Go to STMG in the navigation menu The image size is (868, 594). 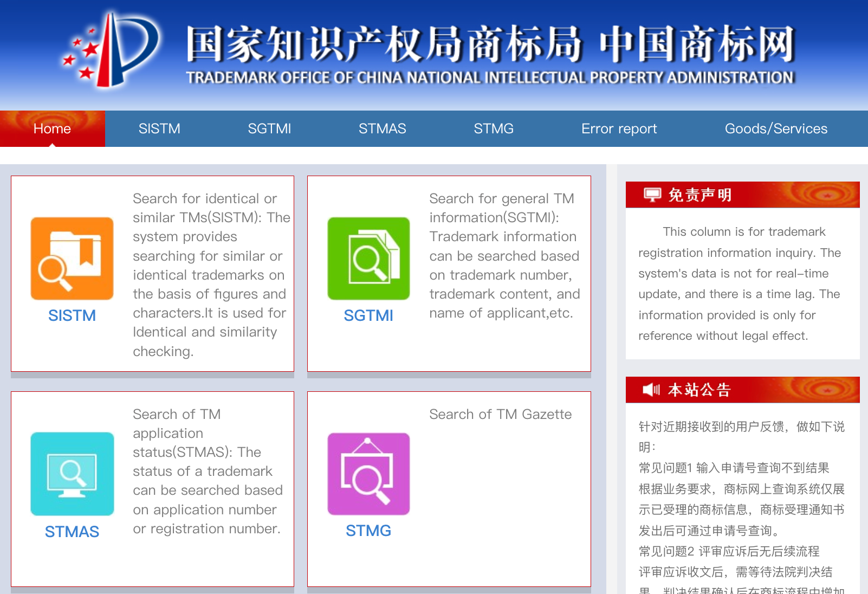(x=494, y=128)
